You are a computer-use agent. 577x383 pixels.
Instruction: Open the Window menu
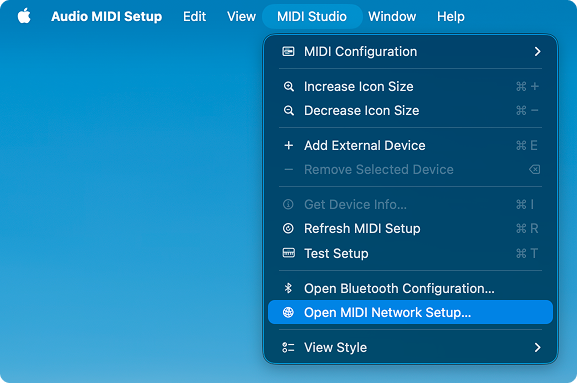click(x=392, y=17)
